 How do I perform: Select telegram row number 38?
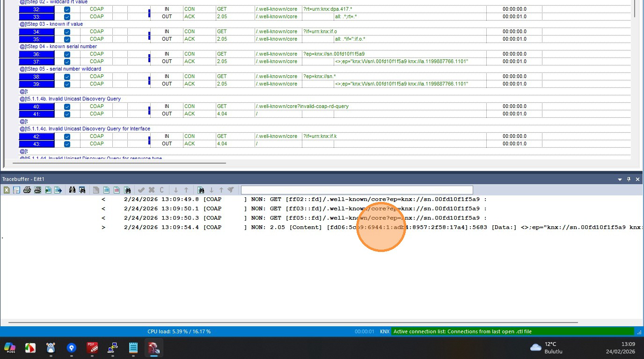pos(37,77)
